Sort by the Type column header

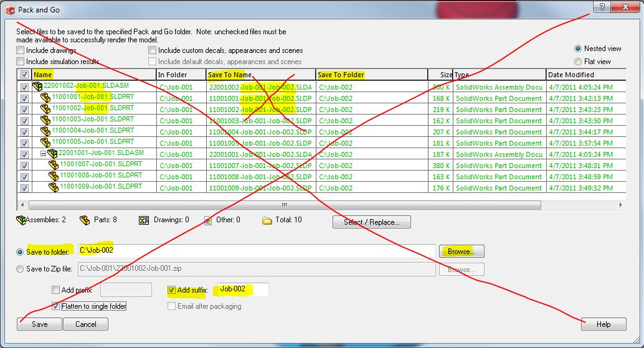click(499, 75)
